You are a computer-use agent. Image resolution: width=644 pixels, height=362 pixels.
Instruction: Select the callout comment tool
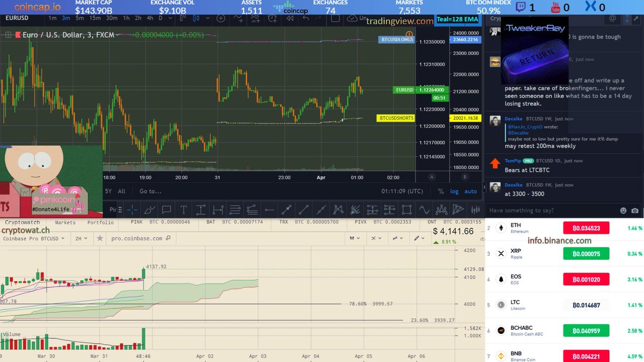click(167, 209)
